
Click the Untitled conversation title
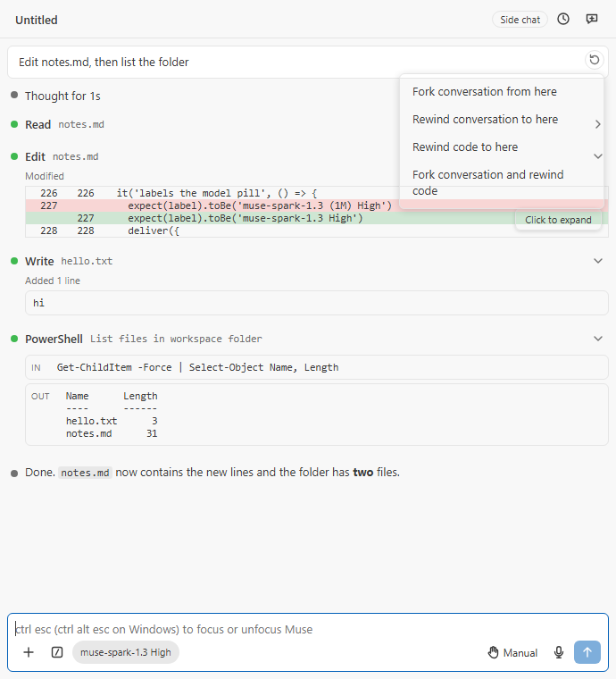point(37,20)
